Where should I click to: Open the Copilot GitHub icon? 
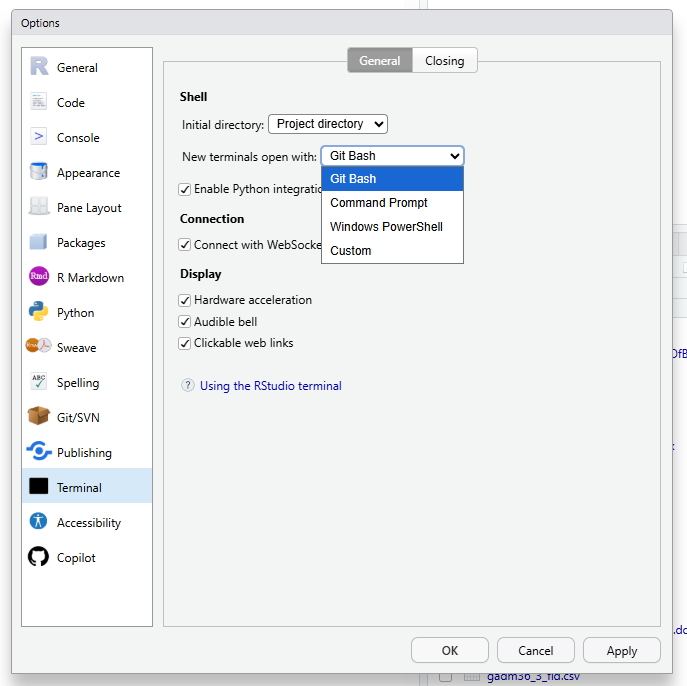click(39, 557)
